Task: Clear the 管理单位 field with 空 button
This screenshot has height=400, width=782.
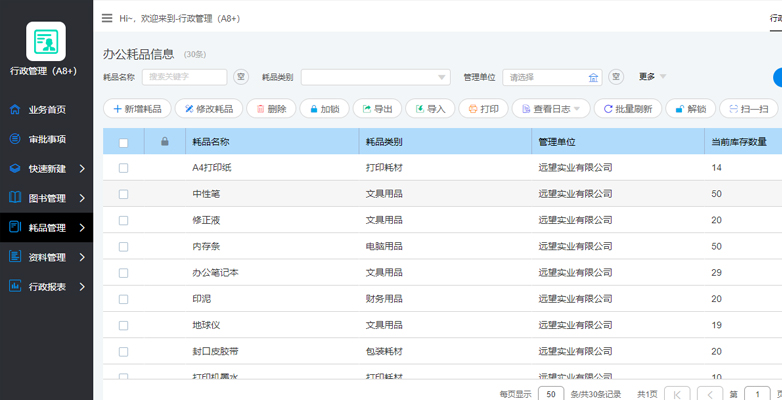Action: click(x=616, y=77)
